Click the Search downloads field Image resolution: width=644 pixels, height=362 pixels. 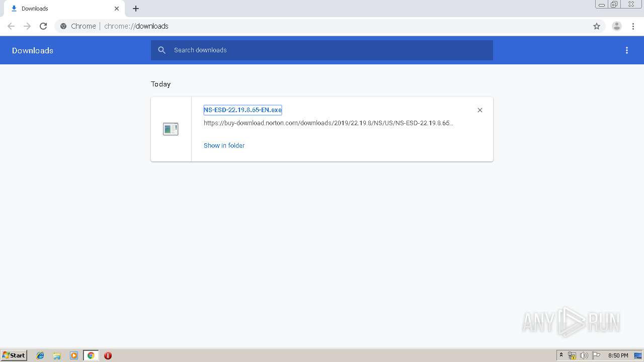click(322, 50)
